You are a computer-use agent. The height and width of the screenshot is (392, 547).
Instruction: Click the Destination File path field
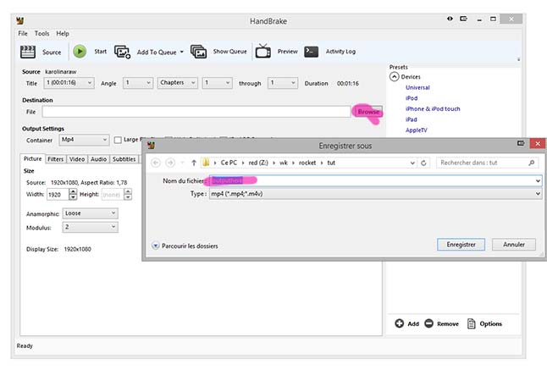196,112
